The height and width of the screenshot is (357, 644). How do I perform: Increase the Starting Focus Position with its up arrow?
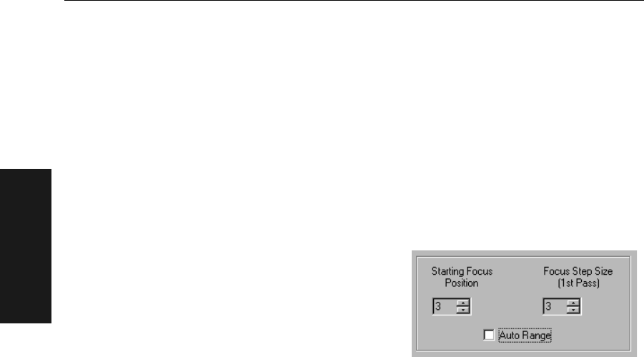click(463, 303)
